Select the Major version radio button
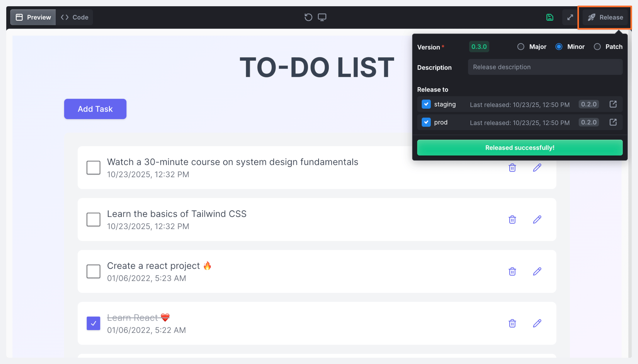Screen dimensions: 638x364 [x=521, y=47]
